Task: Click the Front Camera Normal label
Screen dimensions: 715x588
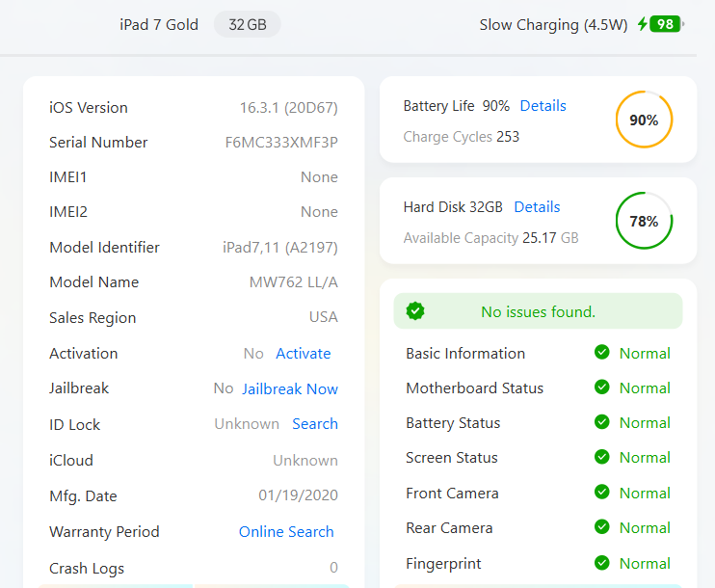Action: coord(645,494)
